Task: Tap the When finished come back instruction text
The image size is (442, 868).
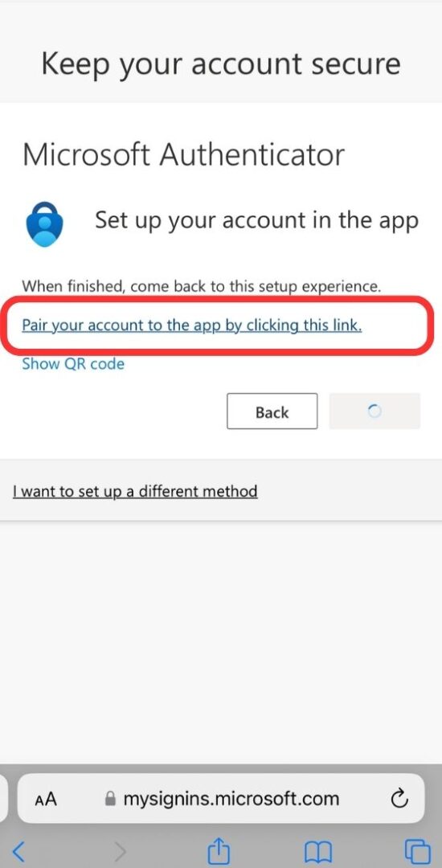Action: (x=202, y=286)
